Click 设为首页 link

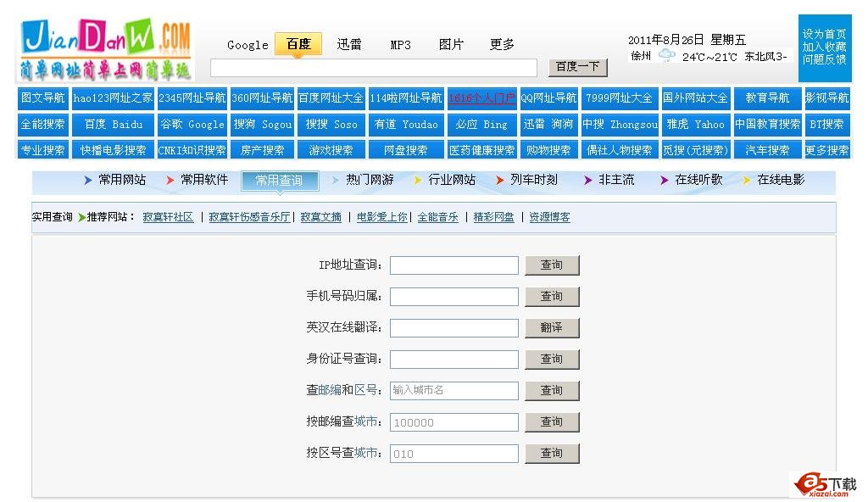point(824,35)
